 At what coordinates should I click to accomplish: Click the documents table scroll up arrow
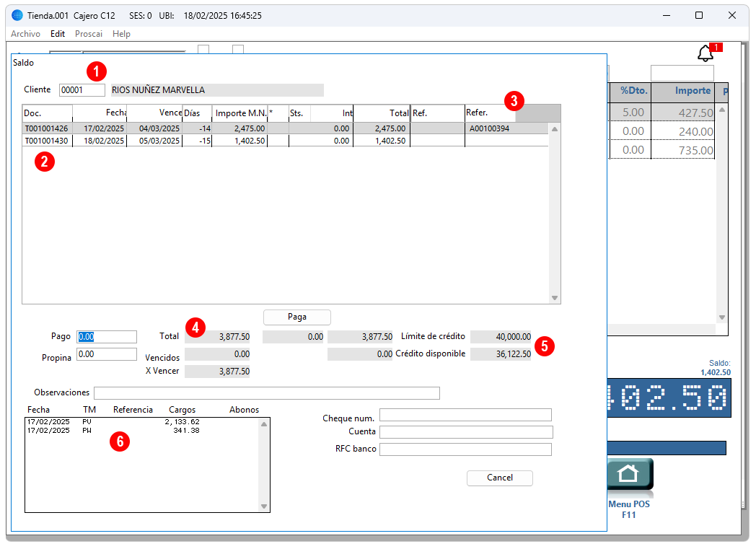click(x=555, y=129)
